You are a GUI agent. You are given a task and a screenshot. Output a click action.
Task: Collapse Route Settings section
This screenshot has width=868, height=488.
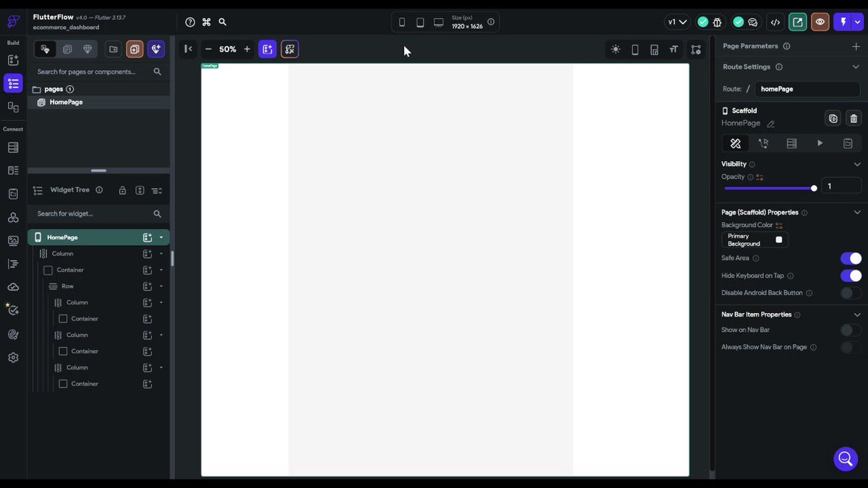click(x=856, y=67)
